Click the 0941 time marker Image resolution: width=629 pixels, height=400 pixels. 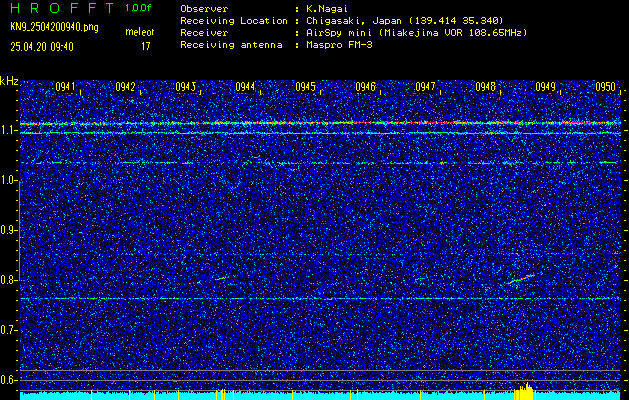pos(65,87)
